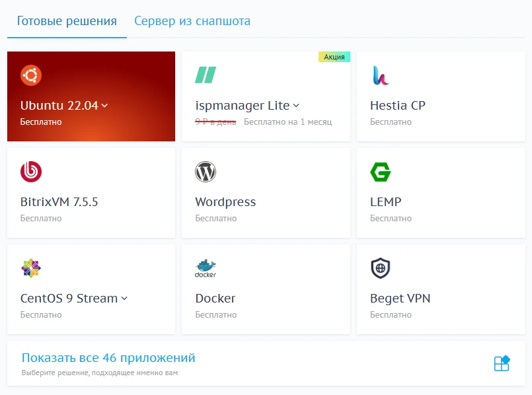The width and height of the screenshot is (532, 395).
Task: Click the Wordpress logo icon
Action: (x=206, y=172)
